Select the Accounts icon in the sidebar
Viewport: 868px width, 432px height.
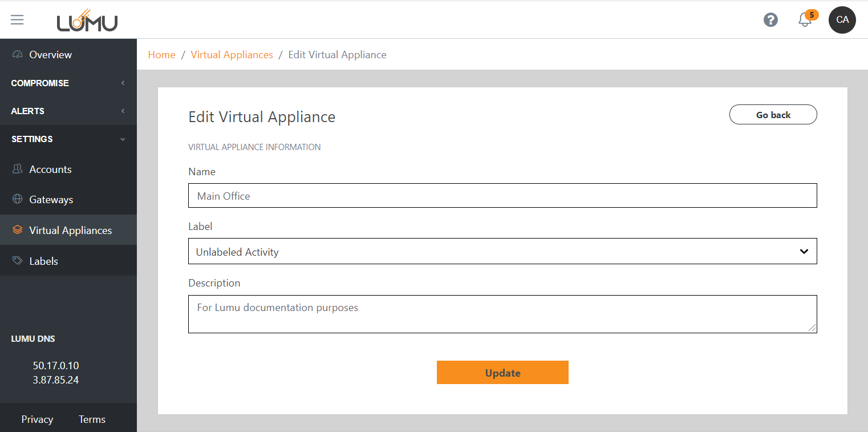(17, 169)
